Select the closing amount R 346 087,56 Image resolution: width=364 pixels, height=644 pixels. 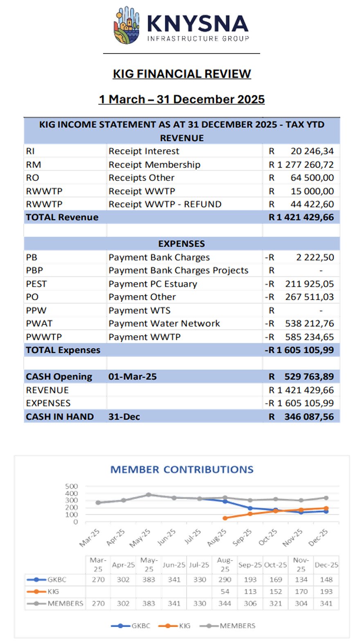(x=301, y=417)
